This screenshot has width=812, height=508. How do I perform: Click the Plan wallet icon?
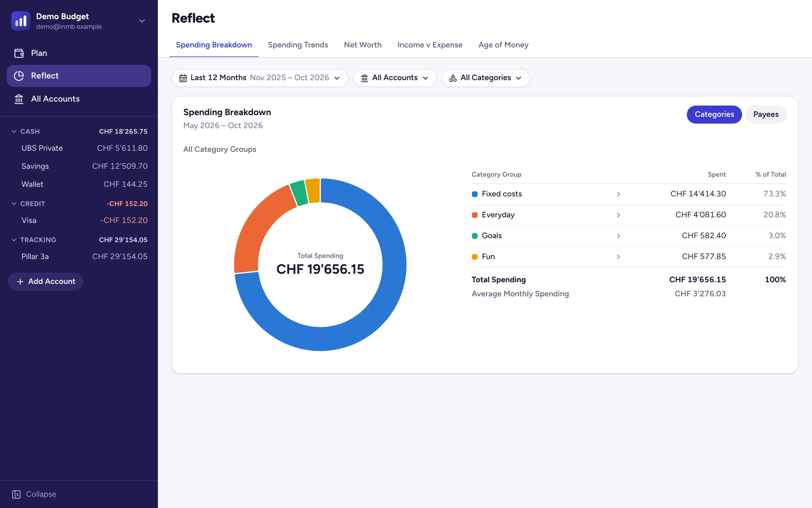point(19,53)
